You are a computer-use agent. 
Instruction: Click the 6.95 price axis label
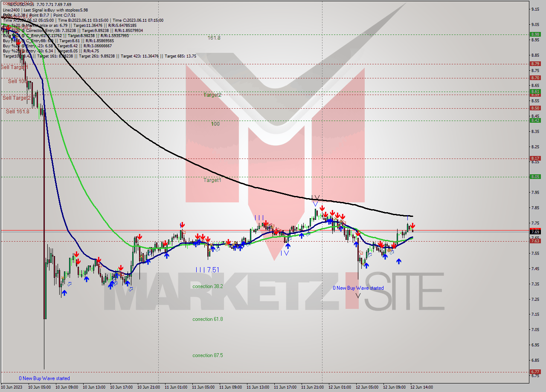click(x=536, y=345)
